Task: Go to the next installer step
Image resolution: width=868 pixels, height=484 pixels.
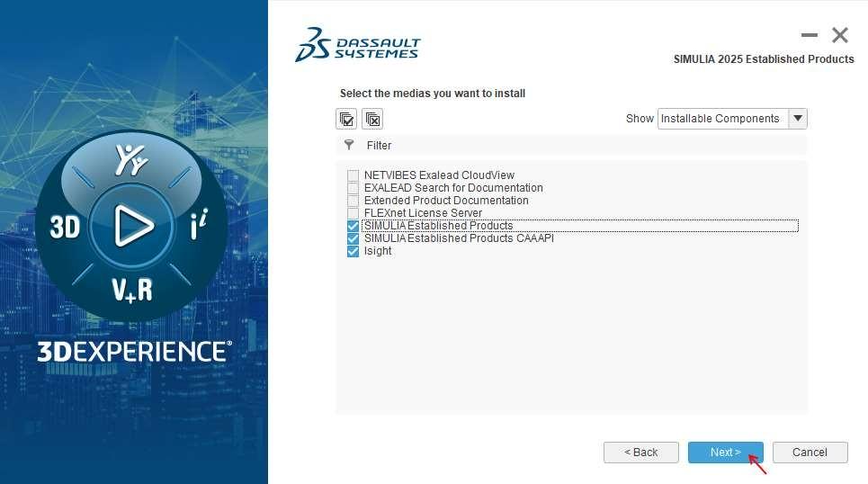Action: click(725, 453)
